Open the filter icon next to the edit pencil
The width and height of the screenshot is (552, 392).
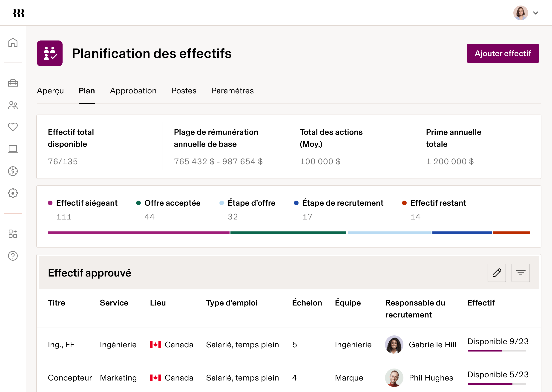(x=520, y=273)
